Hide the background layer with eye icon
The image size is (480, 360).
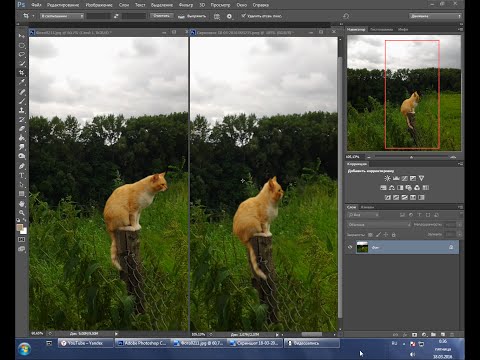coord(350,247)
